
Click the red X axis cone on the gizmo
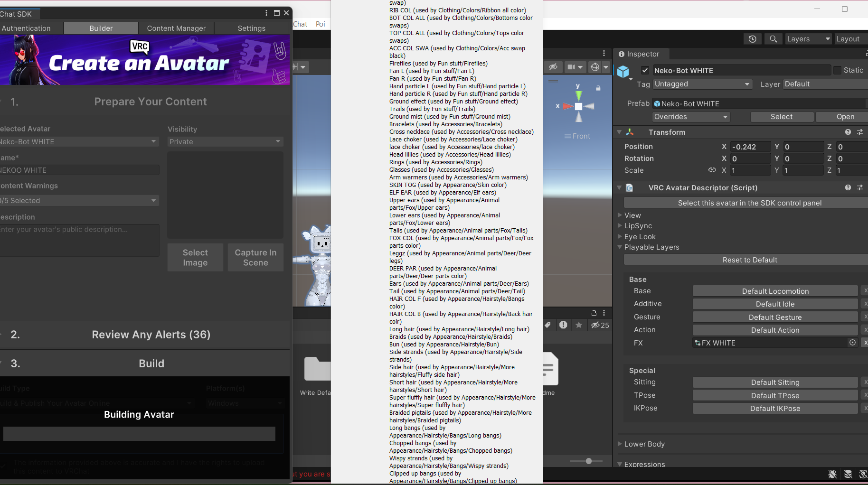[567, 106]
